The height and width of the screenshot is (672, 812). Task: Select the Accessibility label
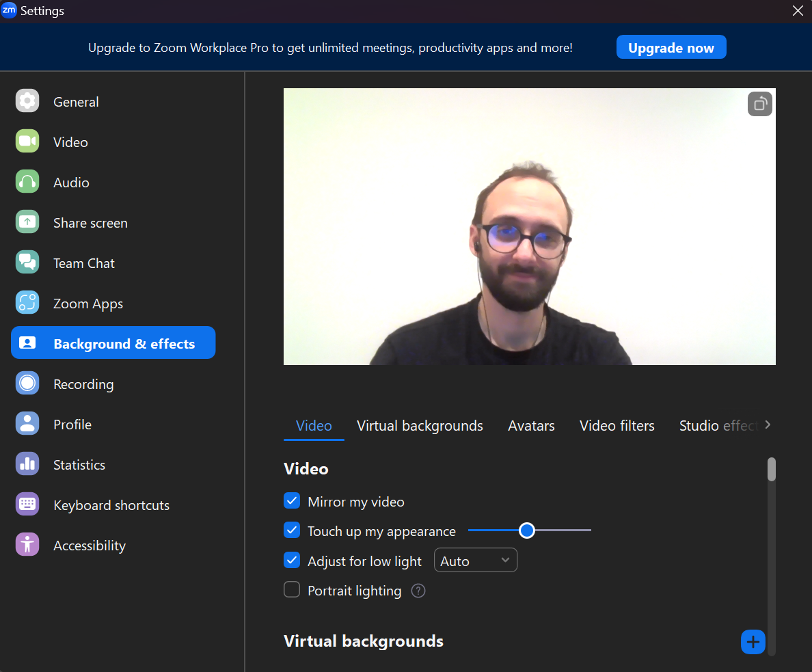pyautogui.click(x=90, y=546)
